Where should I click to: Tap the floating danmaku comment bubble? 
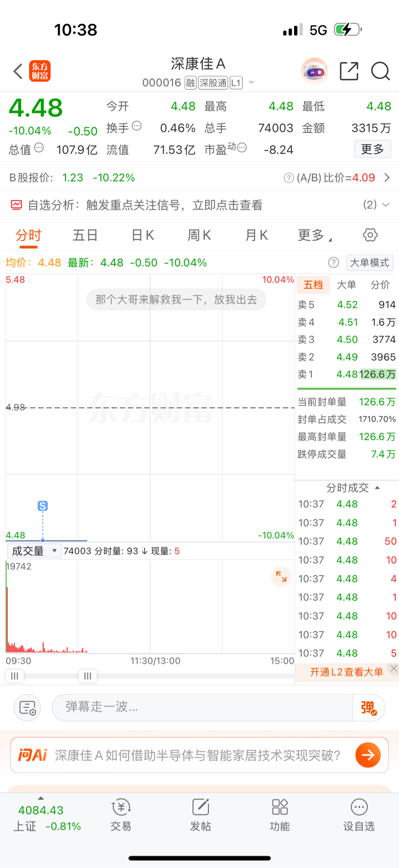pyautogui.click(x=176, y=300)
